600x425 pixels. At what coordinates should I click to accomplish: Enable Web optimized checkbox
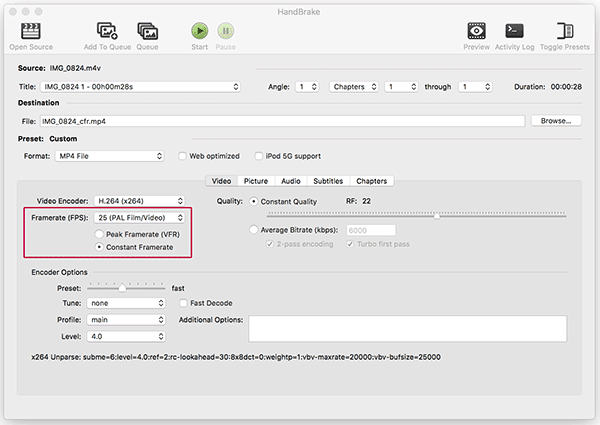click(x=182, y=156)
